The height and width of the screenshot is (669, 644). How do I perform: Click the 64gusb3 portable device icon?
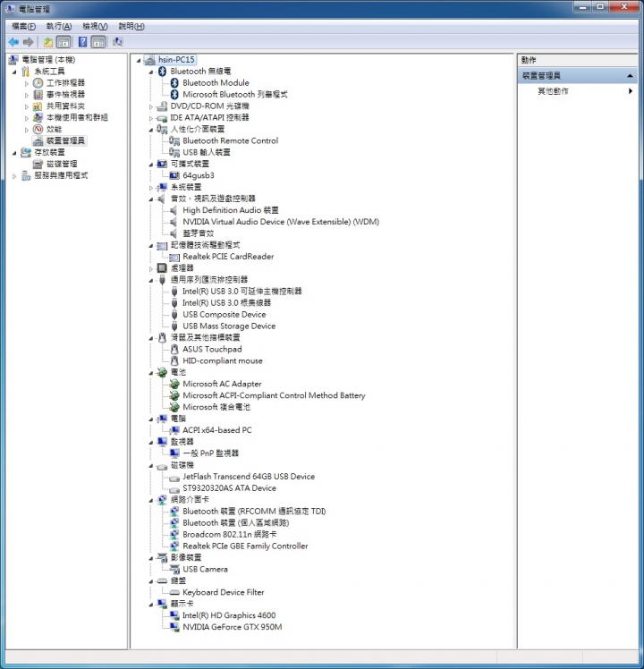174,175
